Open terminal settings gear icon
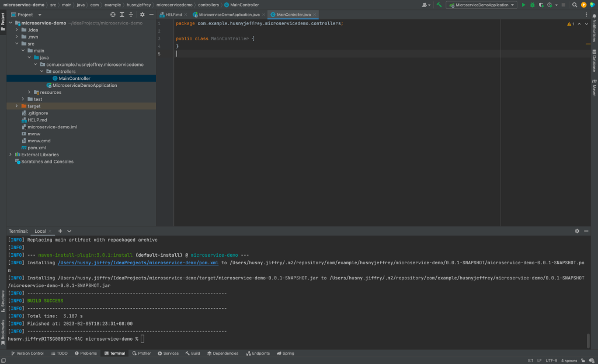The width and height of the screenshot is (598, 364). point(577,231)
